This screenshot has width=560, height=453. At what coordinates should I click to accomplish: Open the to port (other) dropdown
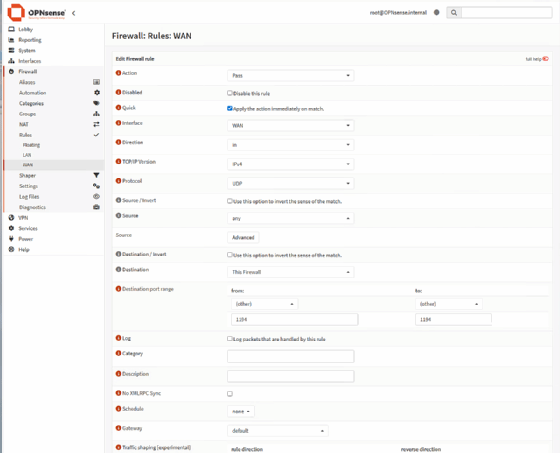point(449,304)
